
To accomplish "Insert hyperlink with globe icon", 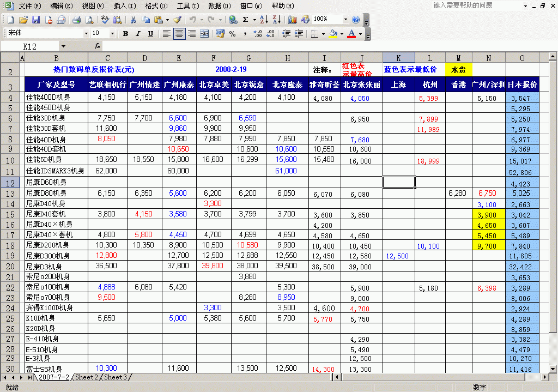I will click(x=233, y=20).
